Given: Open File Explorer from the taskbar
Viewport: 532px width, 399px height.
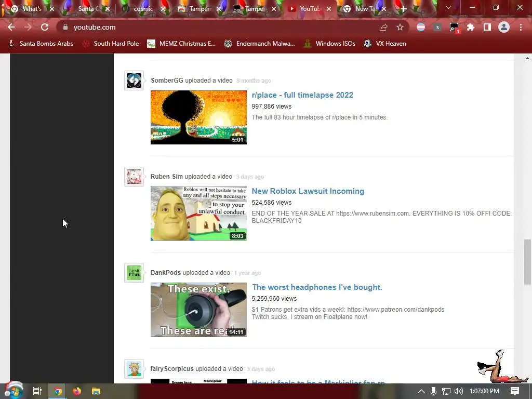Looking at the screenshot, I should point(96,391).
